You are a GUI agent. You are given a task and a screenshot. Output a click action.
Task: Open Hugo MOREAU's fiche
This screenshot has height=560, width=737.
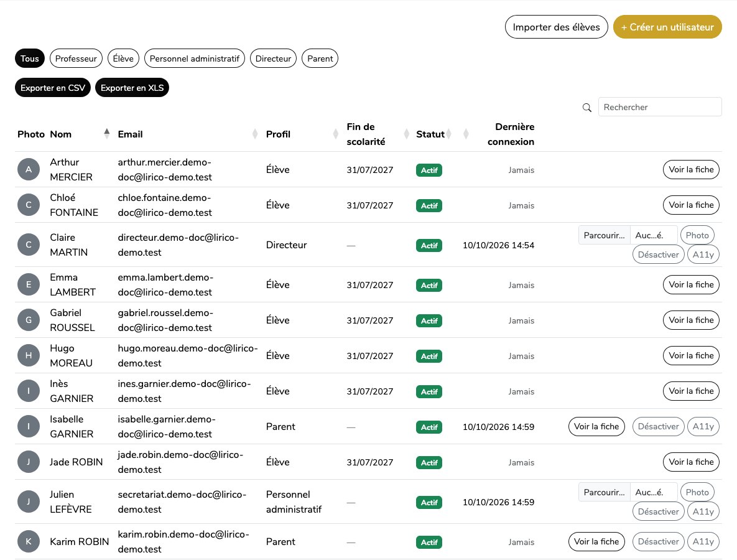[691, 356]
